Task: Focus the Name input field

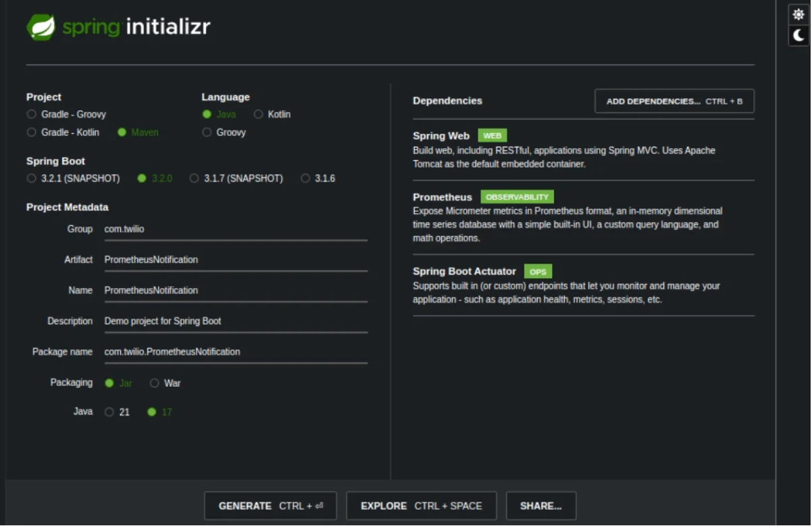Action: [x=236, y=291]
